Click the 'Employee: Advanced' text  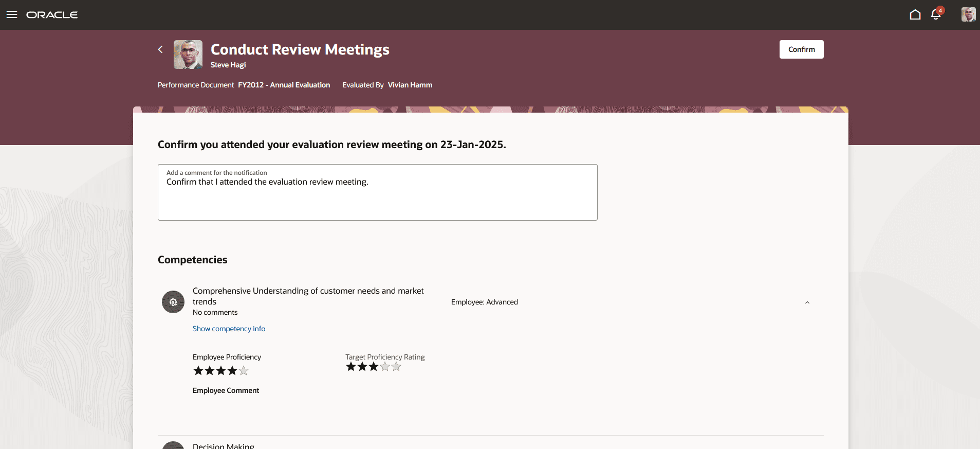click(485, 302)
